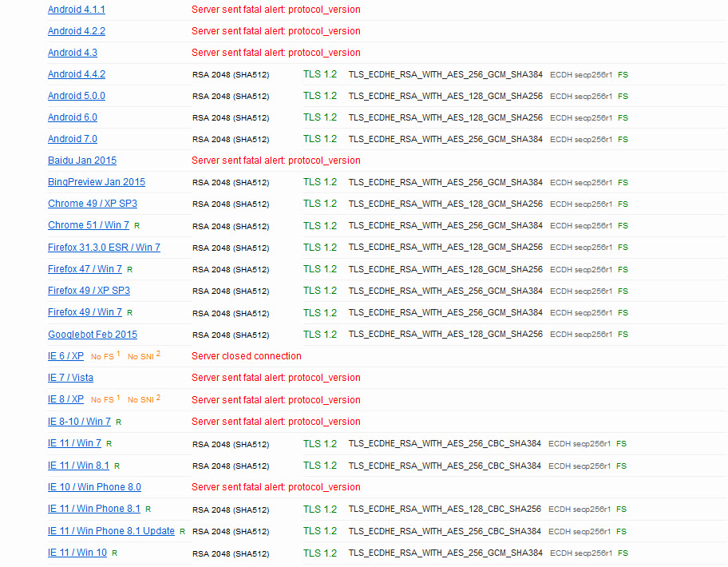Open the BingPreview Jan 2015 link
Screen dimensions: 728x567
click(x=97, y=182)
